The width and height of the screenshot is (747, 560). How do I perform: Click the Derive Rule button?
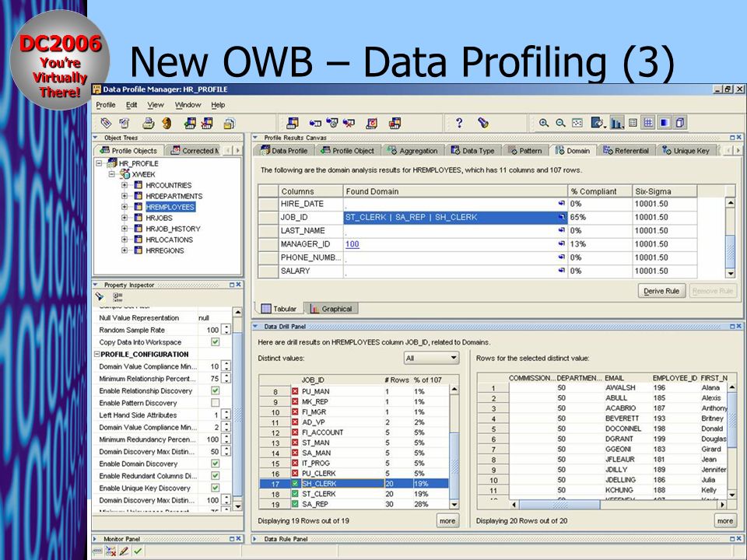(661, 291)
